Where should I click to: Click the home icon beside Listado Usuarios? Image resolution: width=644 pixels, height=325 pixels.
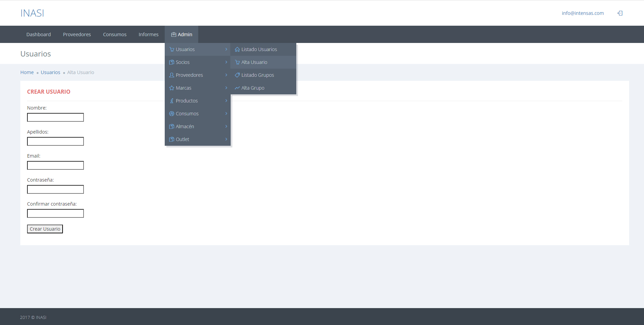237,49
